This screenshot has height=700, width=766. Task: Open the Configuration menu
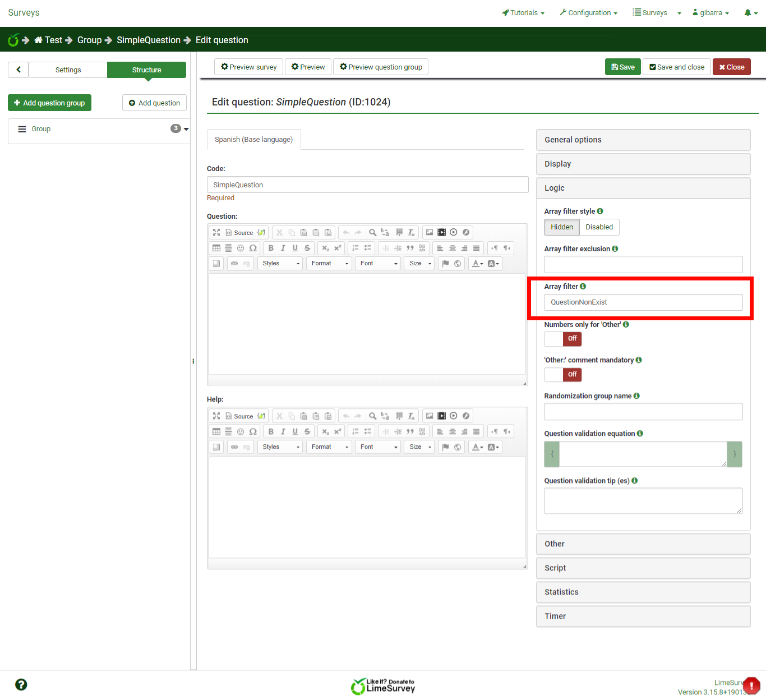pyautogui.click(x=588, y=12)
